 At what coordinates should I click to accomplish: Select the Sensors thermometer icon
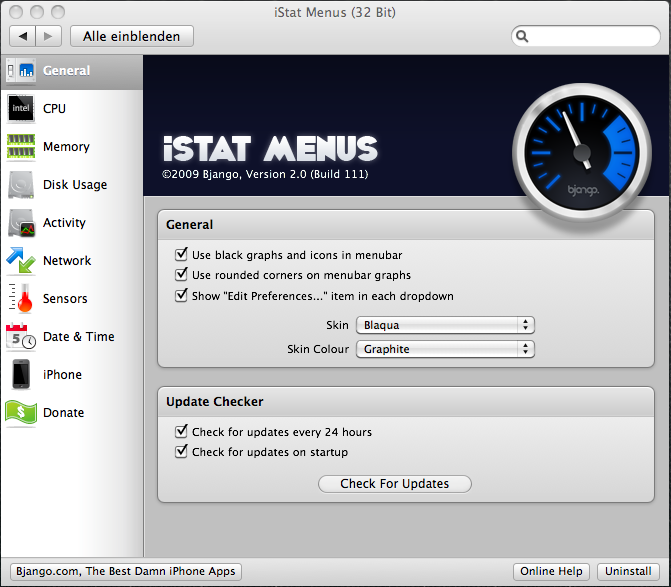21,299
